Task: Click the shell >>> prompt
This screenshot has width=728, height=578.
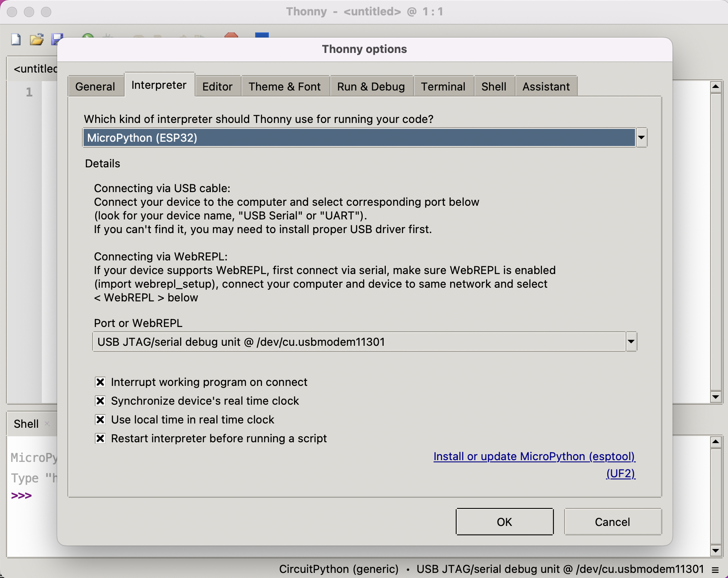Action: pyautogui.click(x=21, y=496)
